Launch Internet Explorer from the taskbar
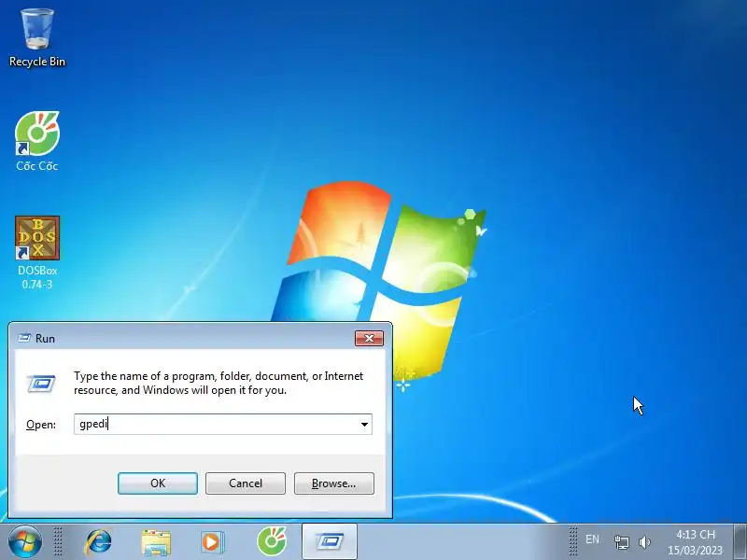The image size is (747, 560). coord(98,542)
